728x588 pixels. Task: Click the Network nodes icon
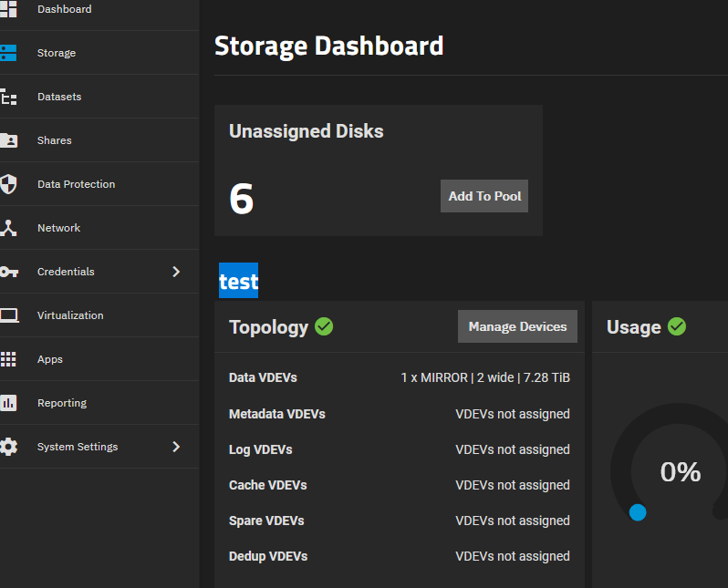pos(8,228)
